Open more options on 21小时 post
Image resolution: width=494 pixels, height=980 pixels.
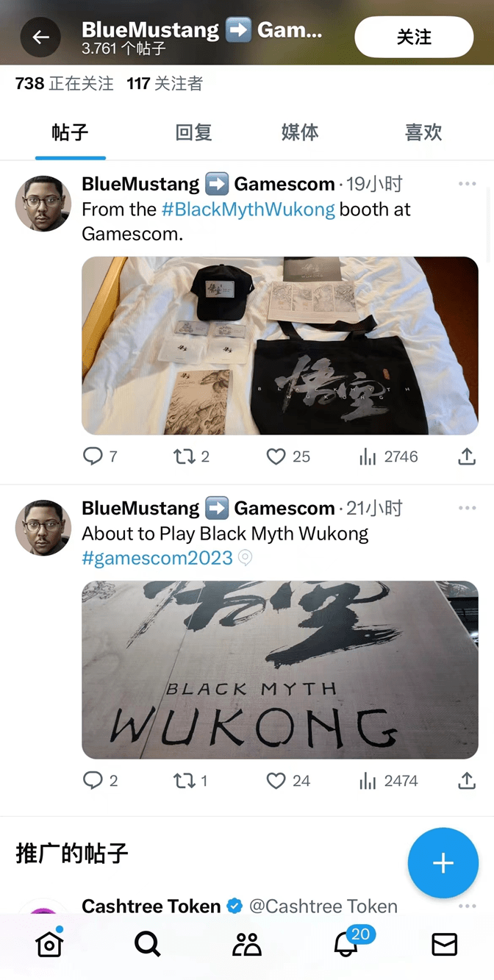pyautogui.click(x=467, y=508)
